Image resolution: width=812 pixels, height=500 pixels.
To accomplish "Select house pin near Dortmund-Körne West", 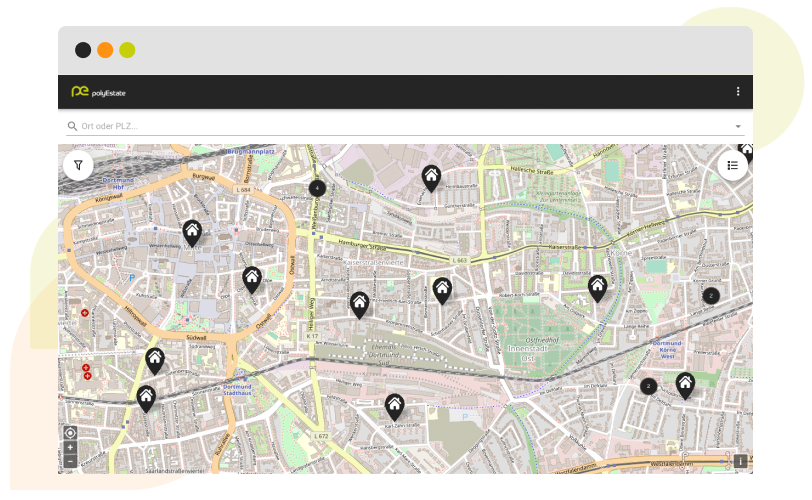I will tap(685, 383).
